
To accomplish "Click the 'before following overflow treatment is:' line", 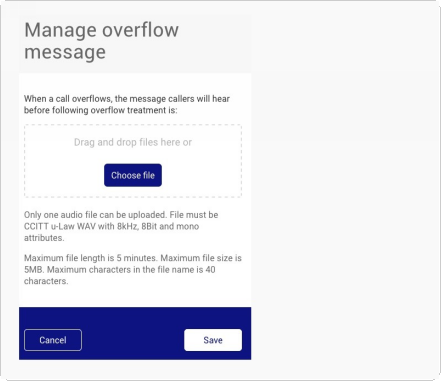I will (100, 110).
